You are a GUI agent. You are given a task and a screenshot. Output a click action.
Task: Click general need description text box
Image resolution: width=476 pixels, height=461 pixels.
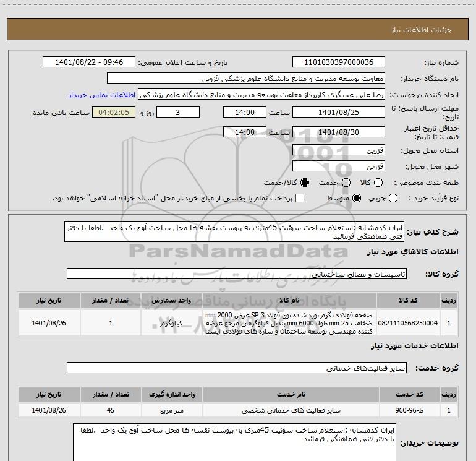[234, 232]
